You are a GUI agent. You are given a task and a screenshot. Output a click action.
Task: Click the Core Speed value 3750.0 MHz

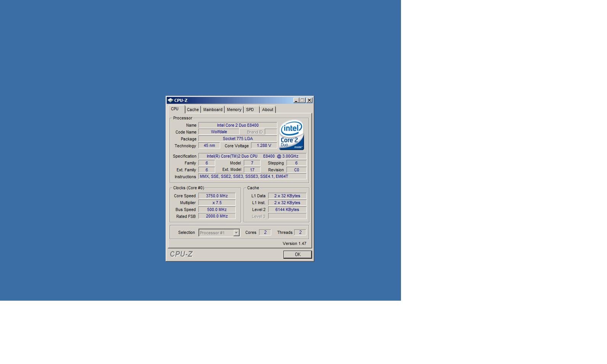tap(217, 196)
